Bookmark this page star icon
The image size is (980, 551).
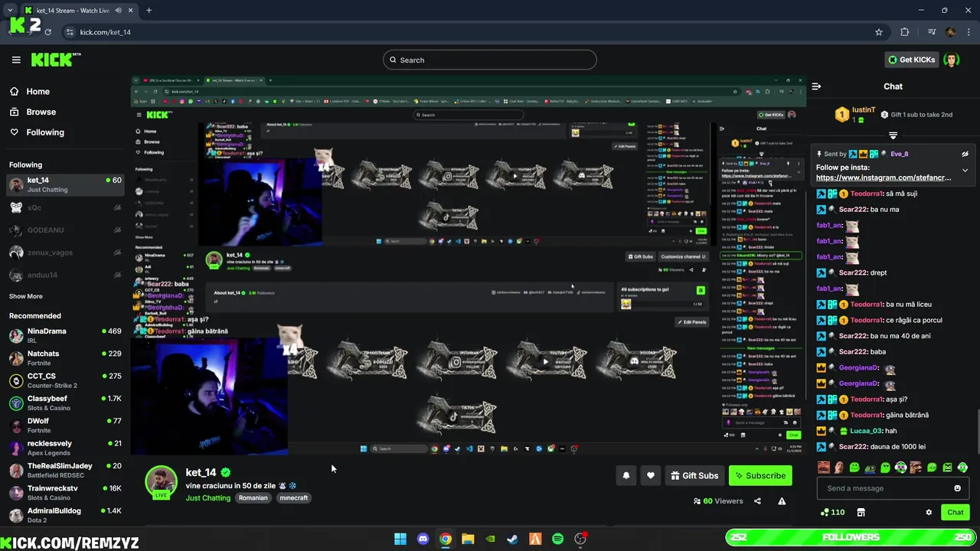click(x=879, y=32)
